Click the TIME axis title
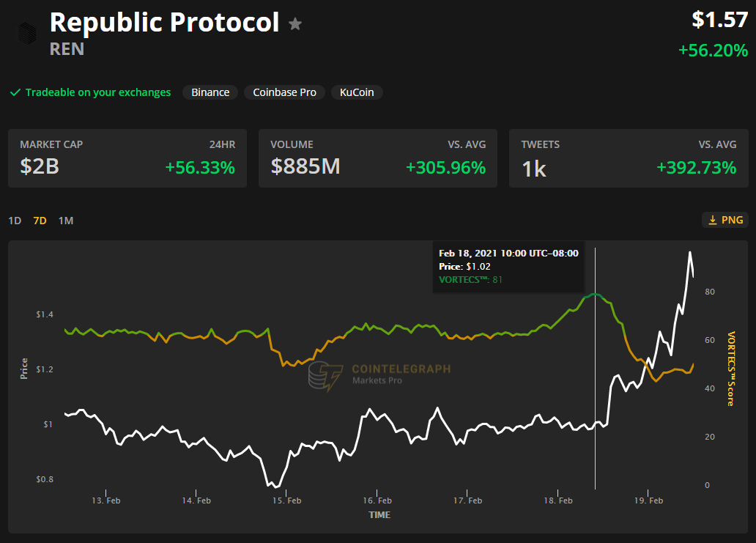The image size is (756, 543). point(379,515)
